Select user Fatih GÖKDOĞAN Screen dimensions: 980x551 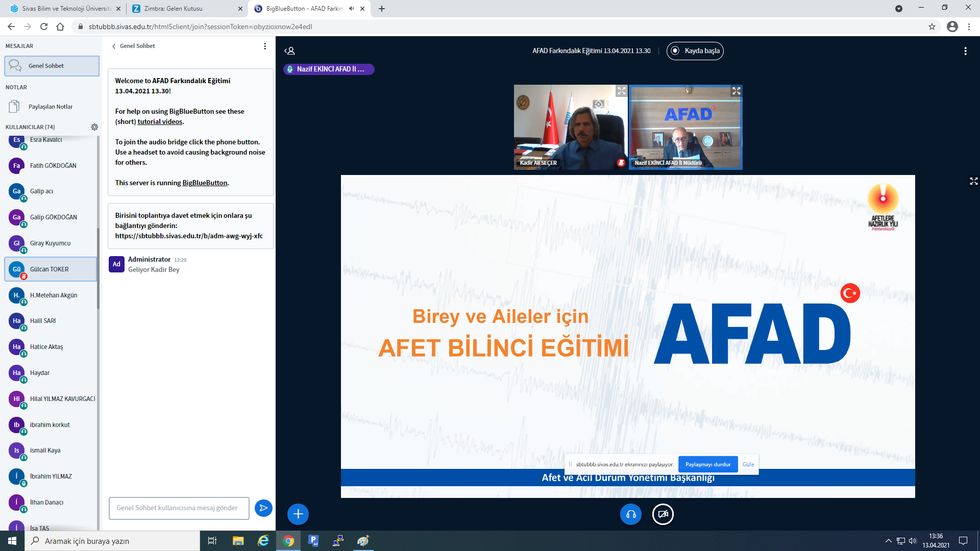(x=50, y=166)
